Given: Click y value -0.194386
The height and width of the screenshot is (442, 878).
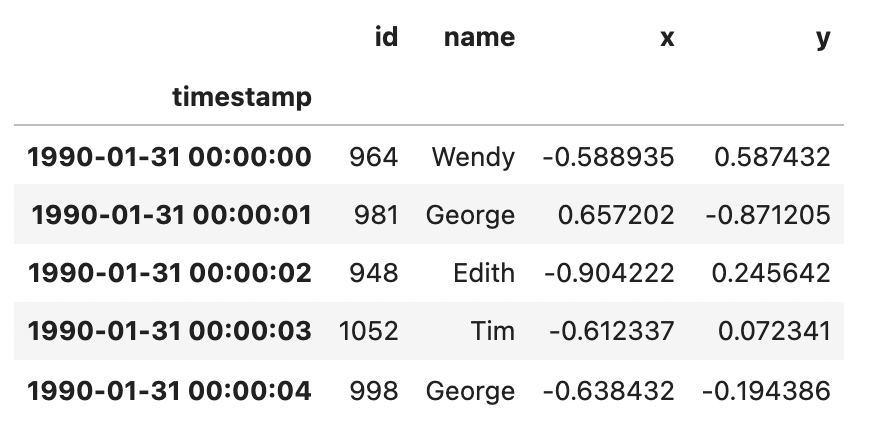Looking at the screenshot, I should point(766,390).
